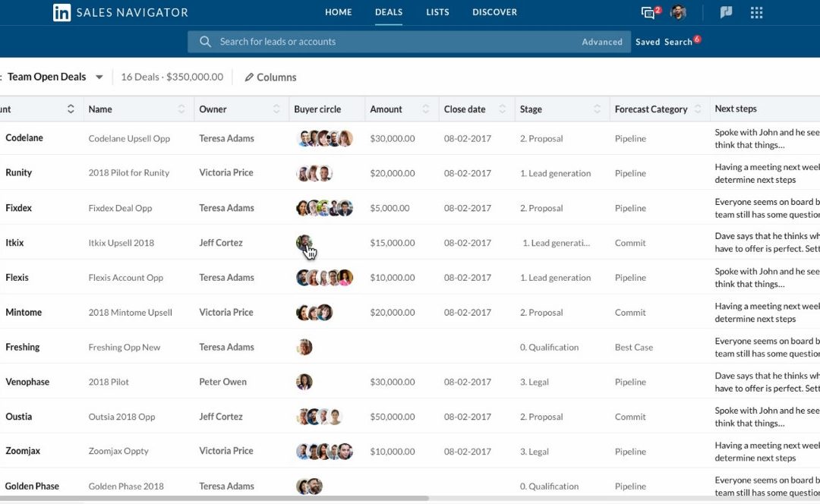Edit Freshing stage 0. Qualification

coord(549,347)
